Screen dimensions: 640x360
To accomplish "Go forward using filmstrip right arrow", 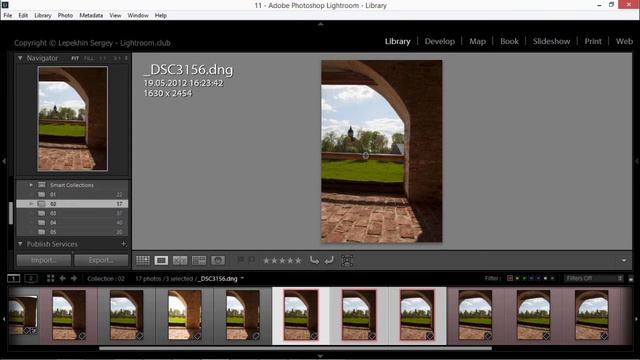I will [x=74, y=278].
